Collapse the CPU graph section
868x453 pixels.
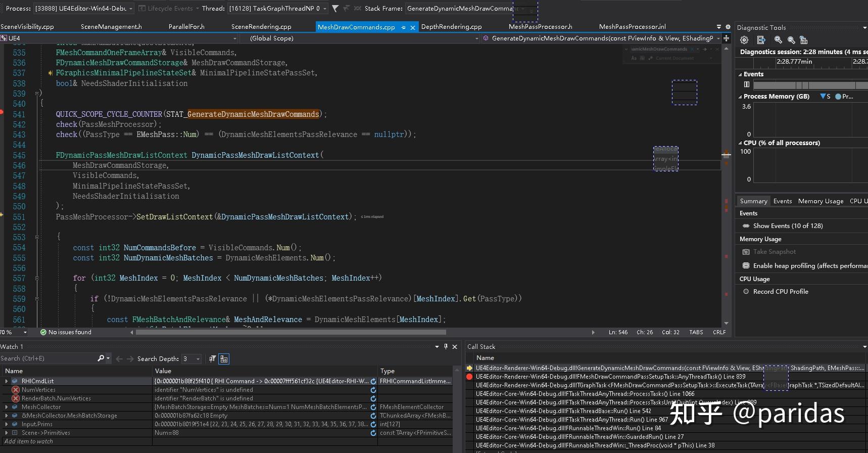point(740,143)
